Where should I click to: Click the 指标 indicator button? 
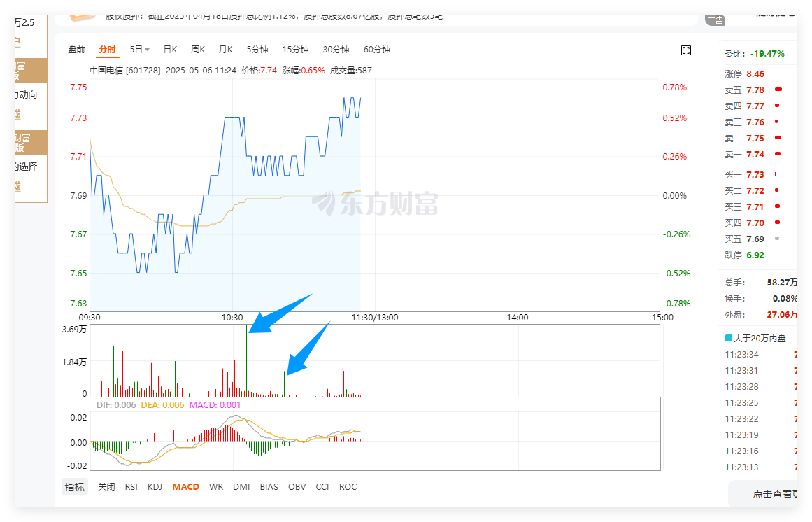pyautogui.click(x=75, y=487)
